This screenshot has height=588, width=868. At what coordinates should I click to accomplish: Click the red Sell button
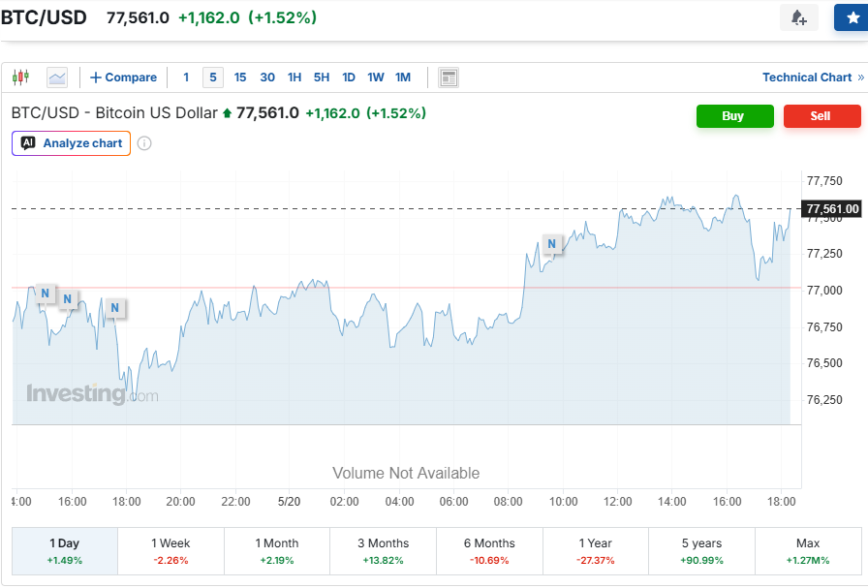pyautogui.click(x=821, y=115)
